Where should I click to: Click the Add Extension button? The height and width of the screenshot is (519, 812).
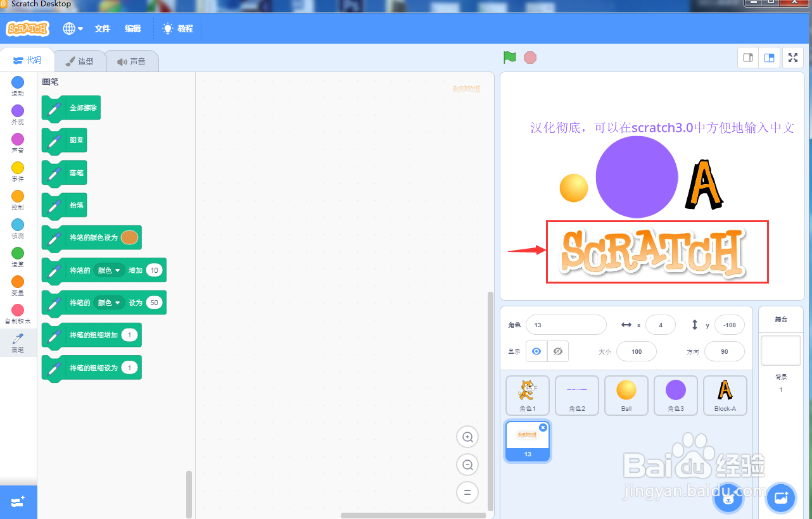18,502
